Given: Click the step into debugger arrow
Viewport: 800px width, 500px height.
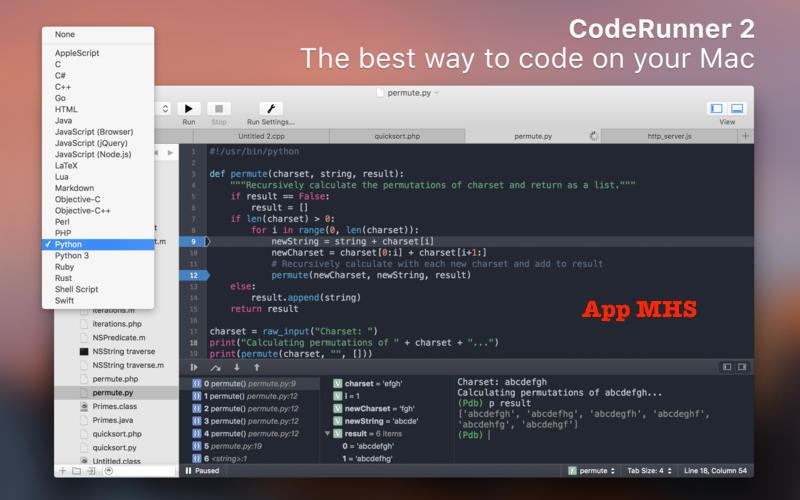Looking at the screenshot, I should [237, 367].
